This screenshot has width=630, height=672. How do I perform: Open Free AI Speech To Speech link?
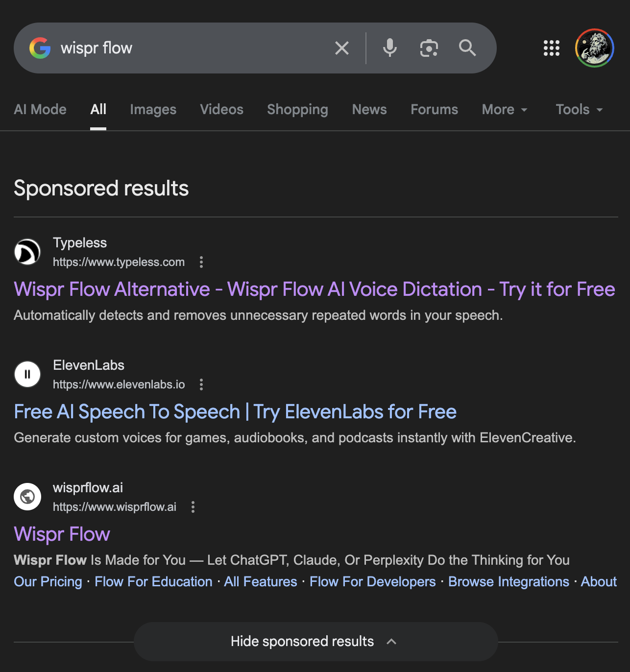click(x=235, y=412)
